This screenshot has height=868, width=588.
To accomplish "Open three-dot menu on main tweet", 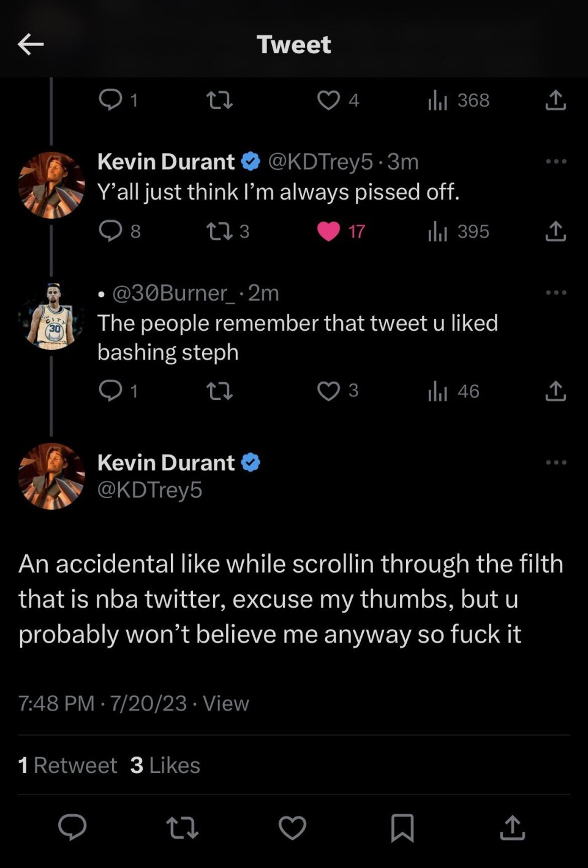I will pos(556,462).
